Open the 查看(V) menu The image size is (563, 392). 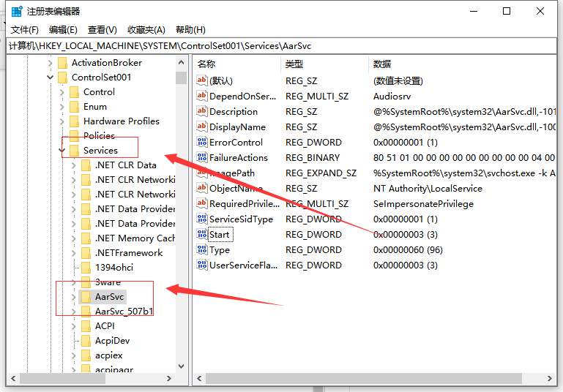pos(102,30)
